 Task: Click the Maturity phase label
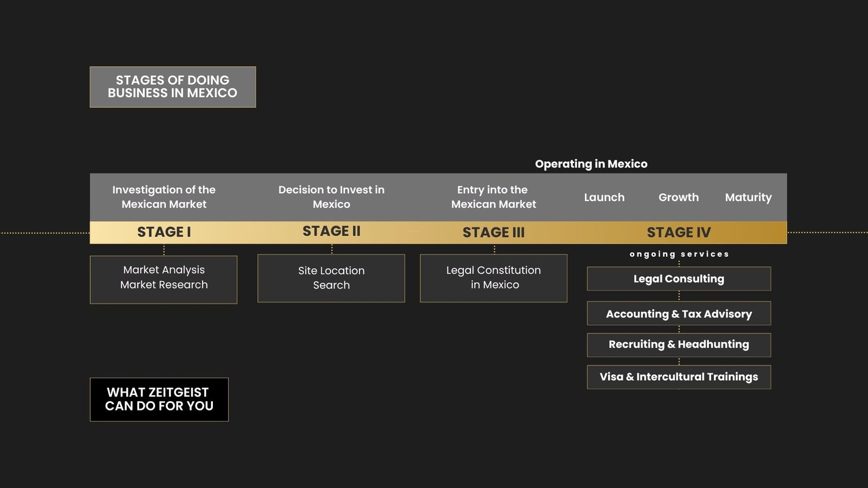point(748,198)
